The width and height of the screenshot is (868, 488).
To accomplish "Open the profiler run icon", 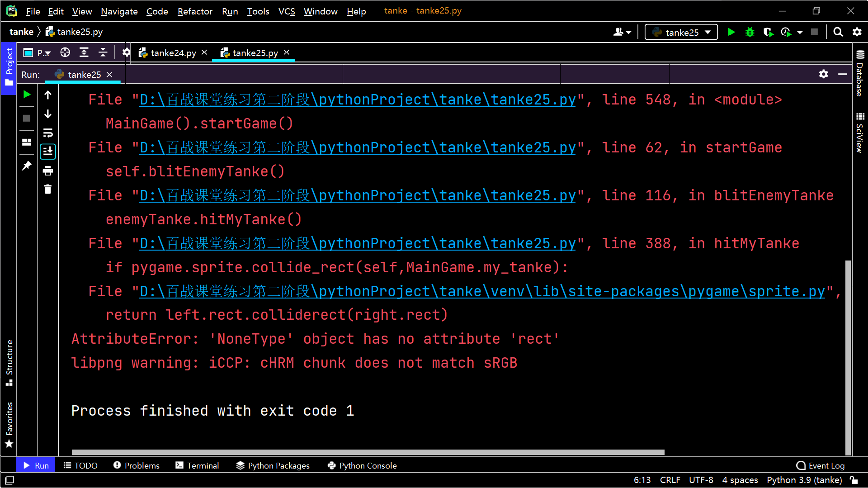I will 786,32.
